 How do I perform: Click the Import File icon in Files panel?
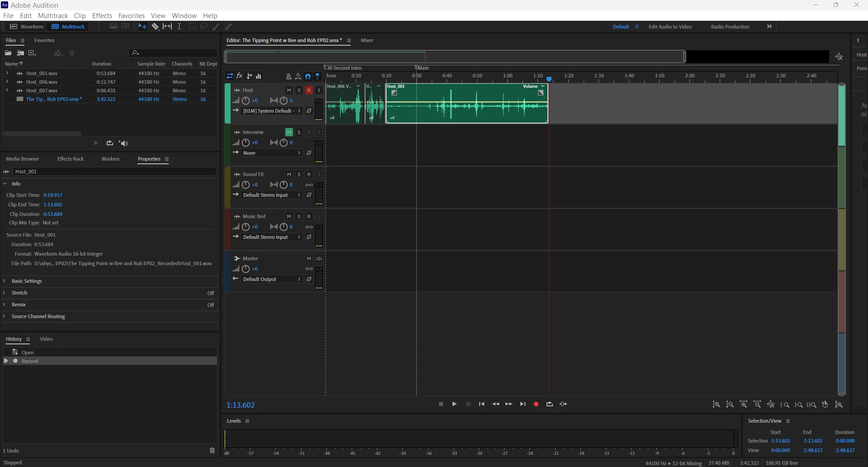20,53
